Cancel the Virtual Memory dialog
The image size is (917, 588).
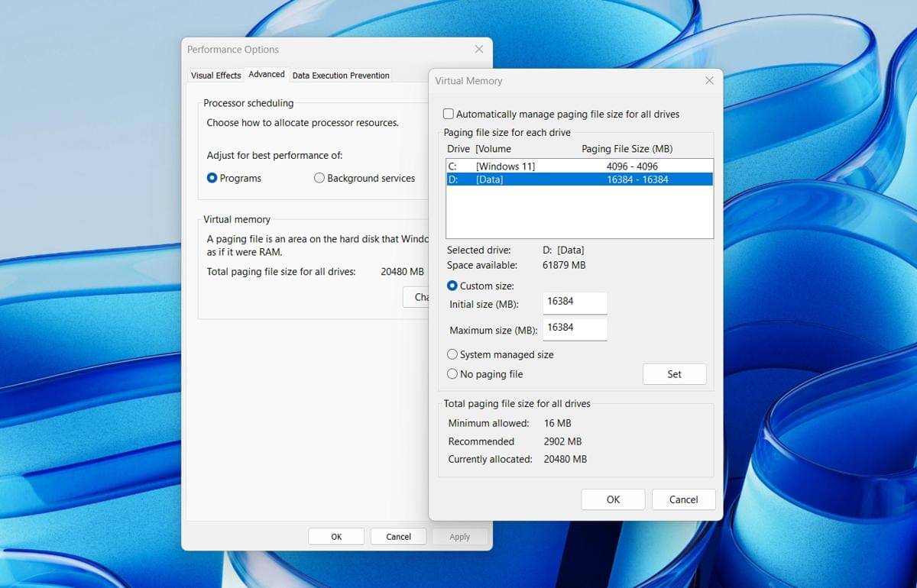point(683,499)
